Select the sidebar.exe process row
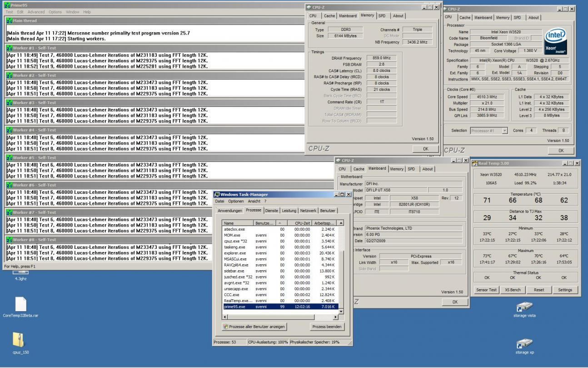 tap(280, 271)
